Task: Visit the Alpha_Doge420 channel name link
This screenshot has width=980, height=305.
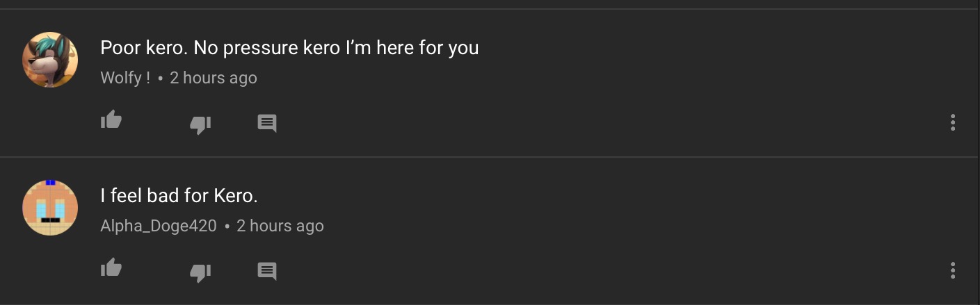Action: click(x=159, y=226)
